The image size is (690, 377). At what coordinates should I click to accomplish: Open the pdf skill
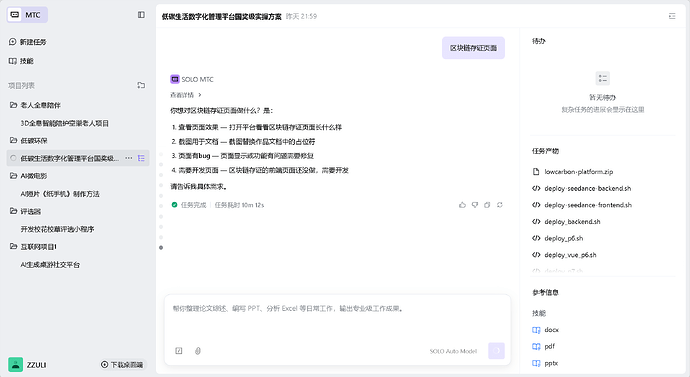click(543, 347)
